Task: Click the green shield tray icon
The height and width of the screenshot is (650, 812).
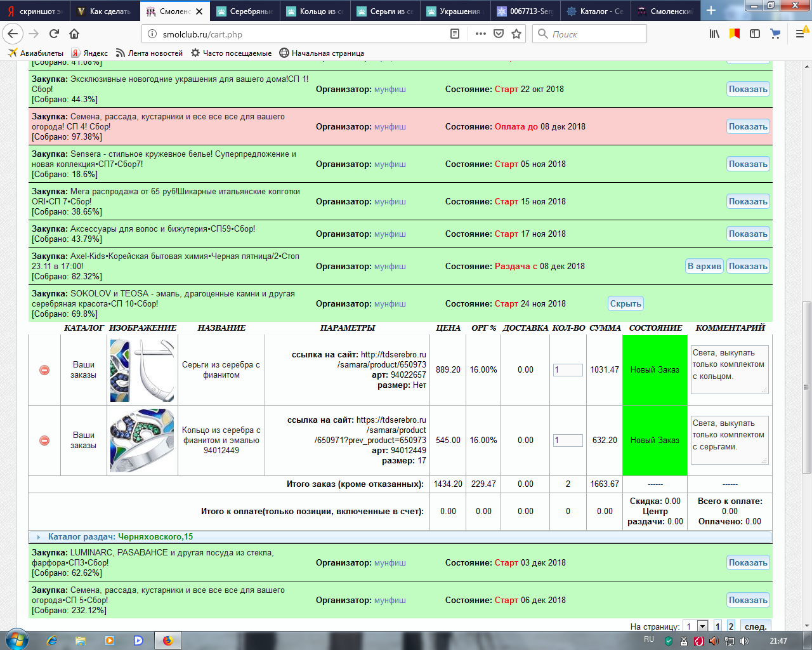Action: point(669,641)
